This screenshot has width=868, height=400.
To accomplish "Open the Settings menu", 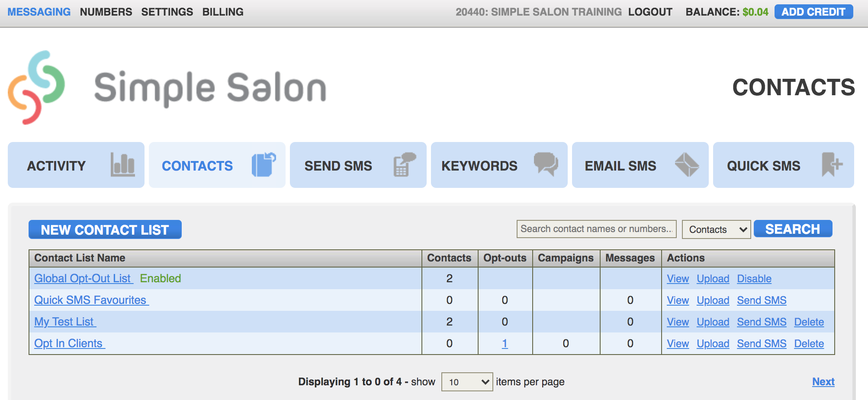I will click(167, 12).
